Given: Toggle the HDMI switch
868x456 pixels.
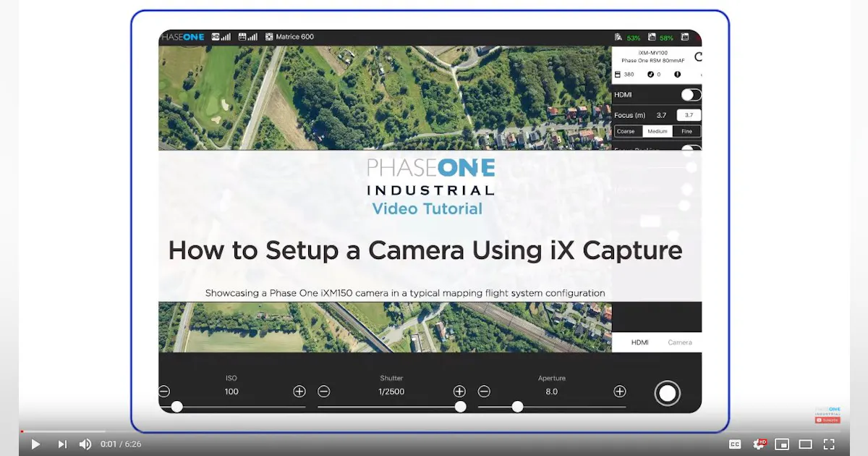Looking at the screenshot, I should coord(691,95).
